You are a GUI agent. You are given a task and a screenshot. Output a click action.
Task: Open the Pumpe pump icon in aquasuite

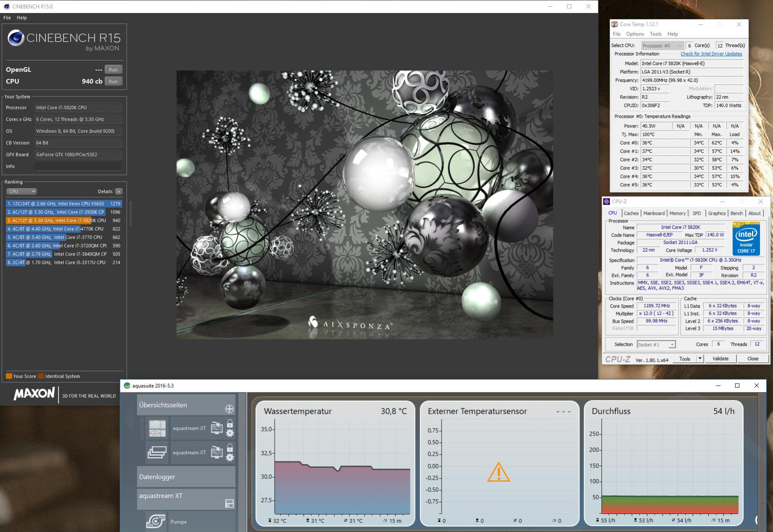point(156,521)
